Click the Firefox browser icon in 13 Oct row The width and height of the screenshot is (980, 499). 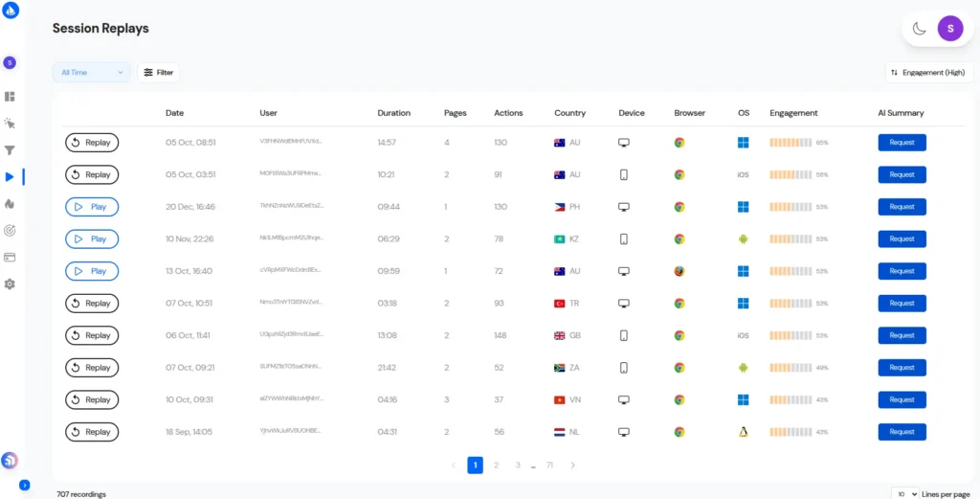(679, 271)
